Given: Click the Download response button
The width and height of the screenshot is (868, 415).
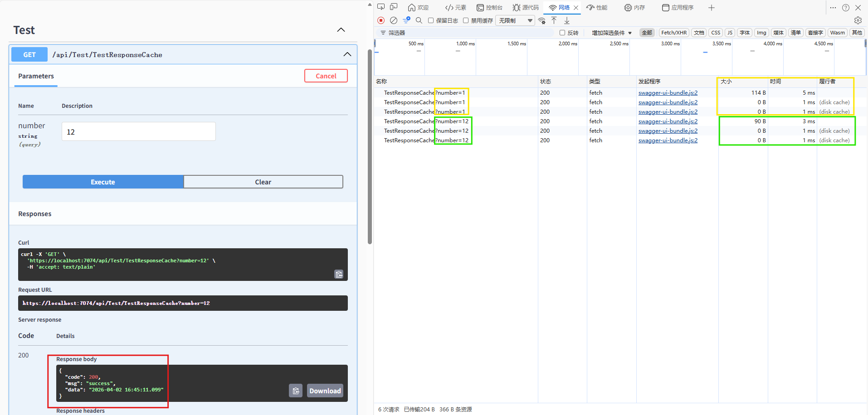Looking at the screenshot, I should click(325, 391).
